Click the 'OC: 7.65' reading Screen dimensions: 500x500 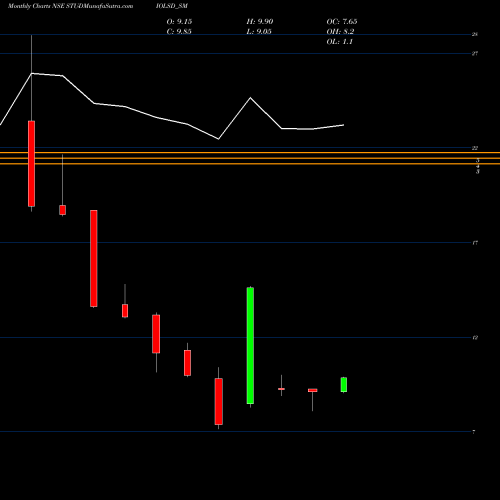tap(342, 22)
